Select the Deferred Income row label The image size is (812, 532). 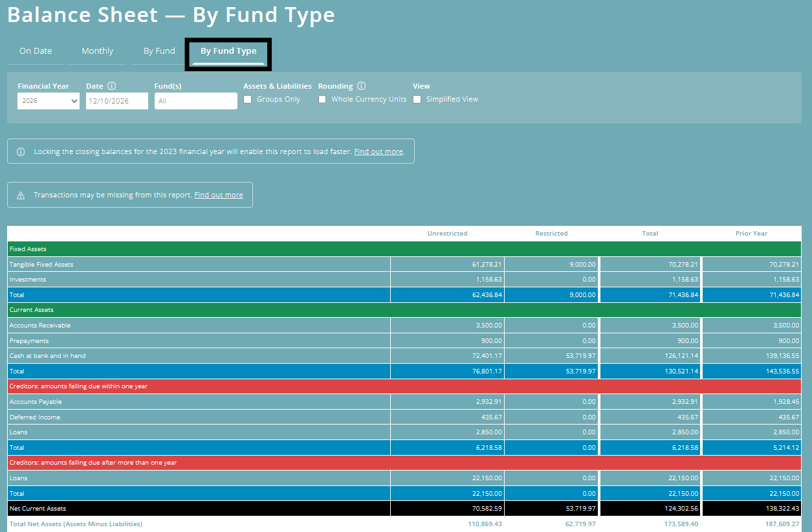click(35, 417)
